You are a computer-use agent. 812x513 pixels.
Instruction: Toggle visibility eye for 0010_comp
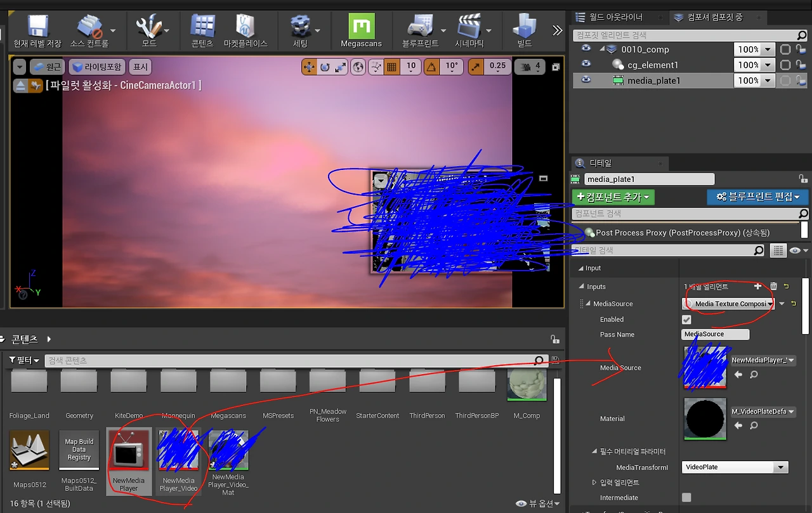(x=586, y=49)
